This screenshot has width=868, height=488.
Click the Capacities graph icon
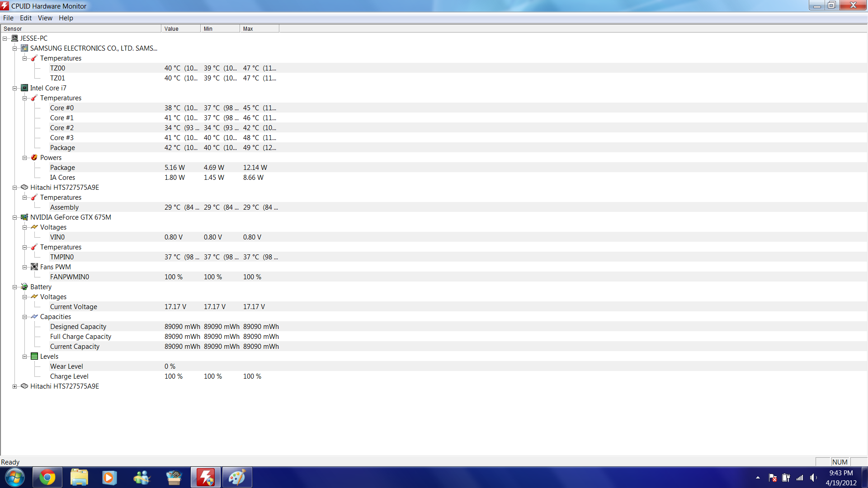point(34,316)
